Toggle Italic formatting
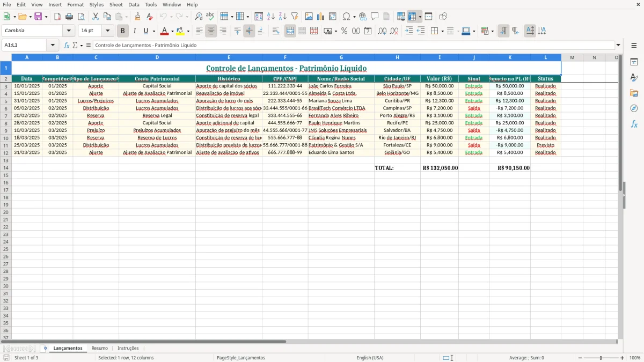This screenshot has width=644, height=362. pyautogui.click(x=134, y=31)
